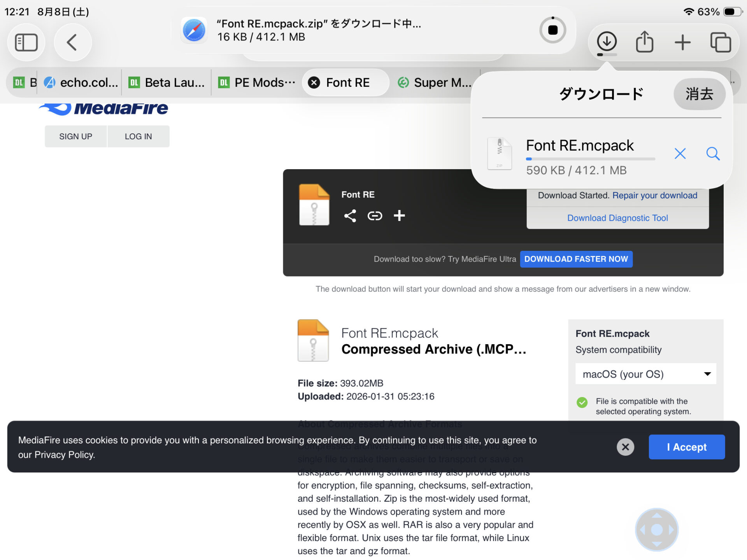Open the Download Diagnostic Tool link

point(617,218)
